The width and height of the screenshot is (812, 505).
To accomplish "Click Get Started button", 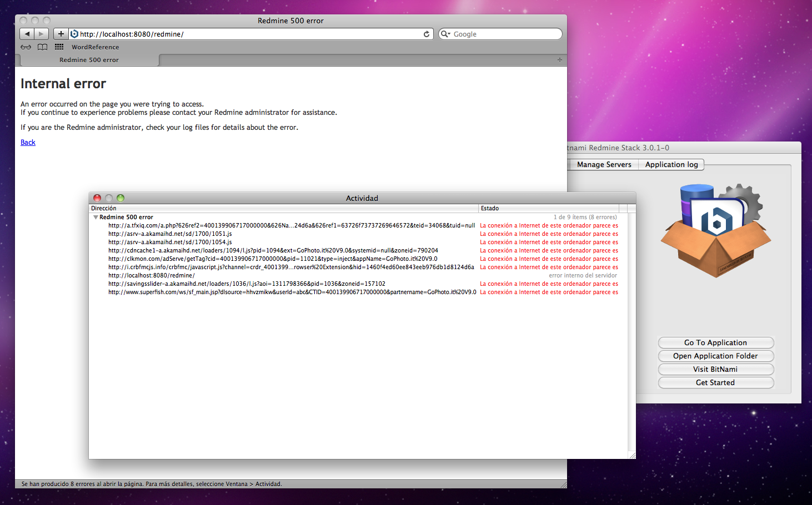I will pos(715,382).
